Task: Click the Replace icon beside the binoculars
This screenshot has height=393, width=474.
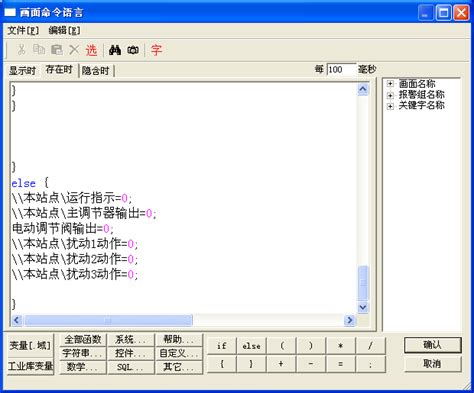Action: (x=133, y=50)
